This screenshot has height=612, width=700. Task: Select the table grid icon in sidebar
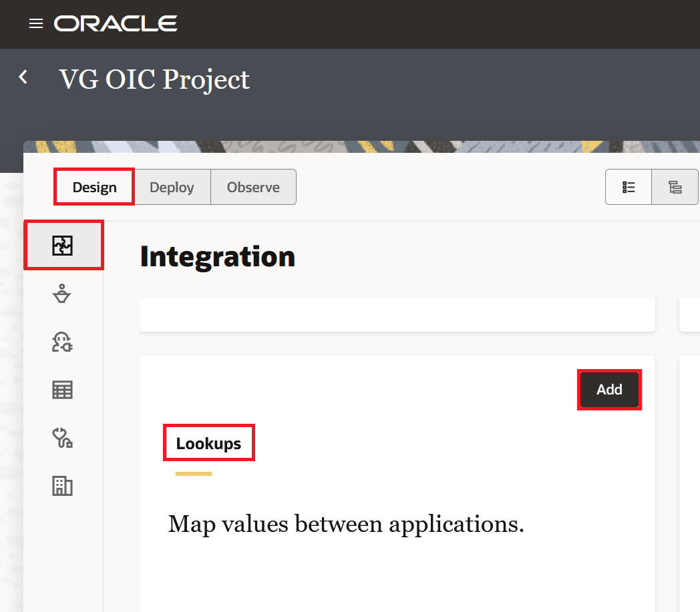(x=62, y=390)
